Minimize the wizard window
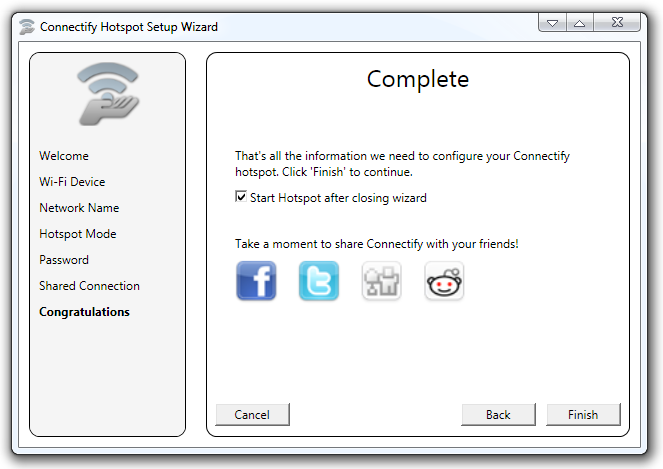The image size is (663, 469). coord(552,22)
